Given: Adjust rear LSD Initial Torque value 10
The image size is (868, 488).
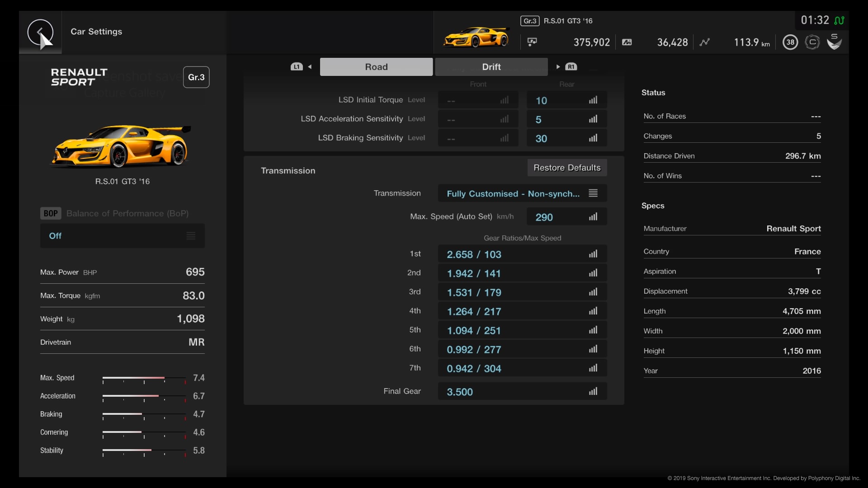Looking at the screenshot, I should pyautogui.click(x=566, y=100).
